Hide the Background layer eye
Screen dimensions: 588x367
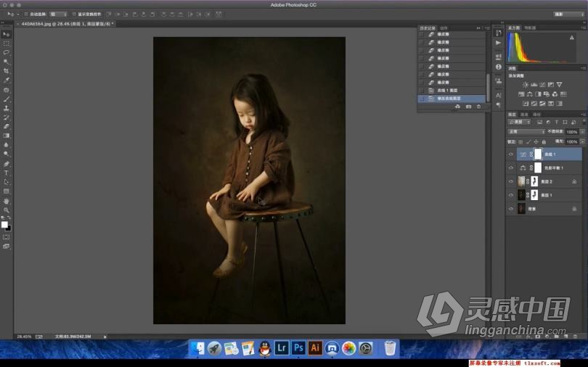click(511, 209)
